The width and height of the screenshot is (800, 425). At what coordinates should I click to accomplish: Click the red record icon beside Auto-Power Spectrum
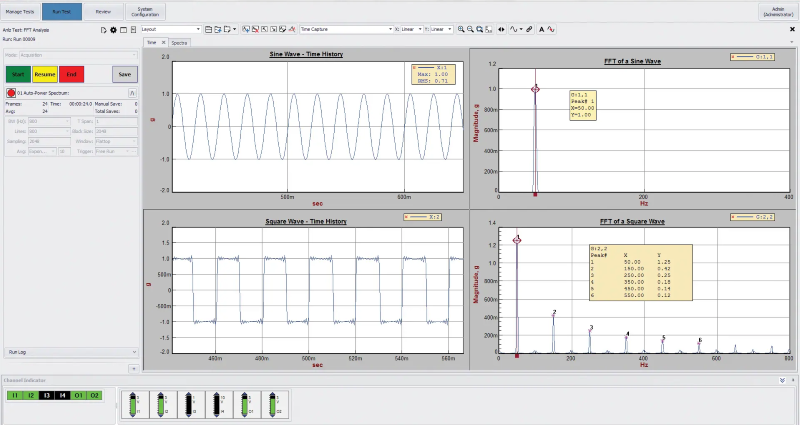click(x=11, y=91)
